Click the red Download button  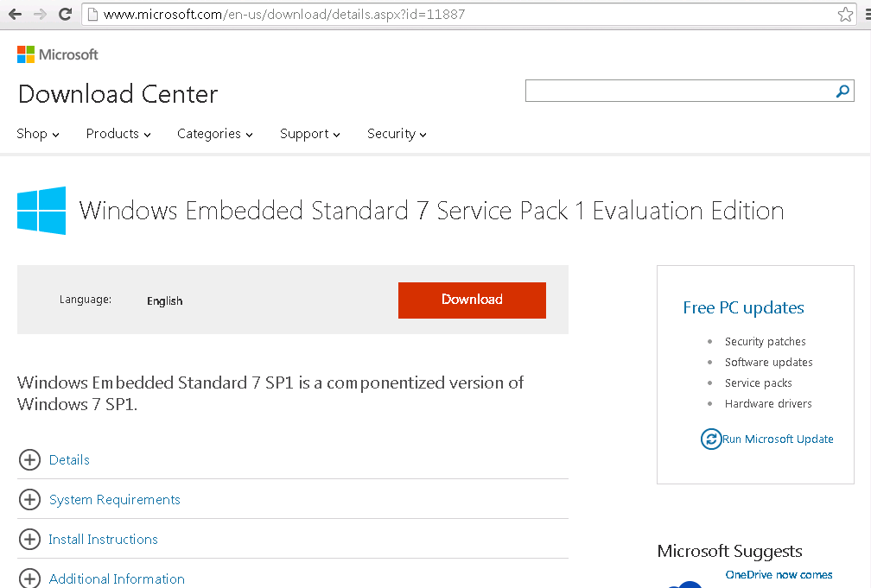472,300
